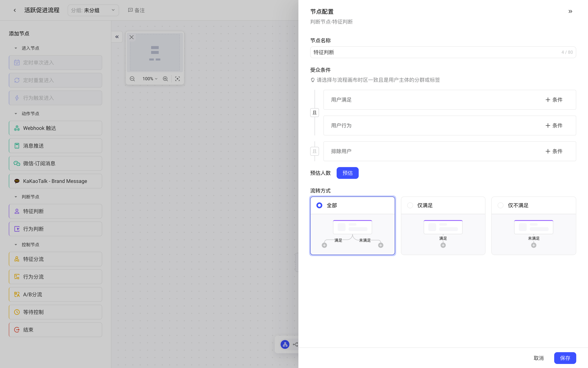Select the 仅满足 flow option
Viewport: 588px width, 368px height.
(x=443, y=226)
